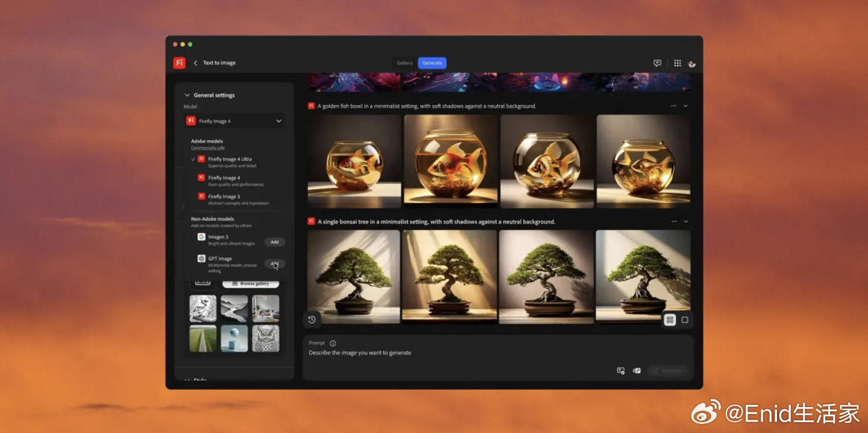The image size is (868, 433).
Task: Click the prompt text input field
Action: pos(498,353)
